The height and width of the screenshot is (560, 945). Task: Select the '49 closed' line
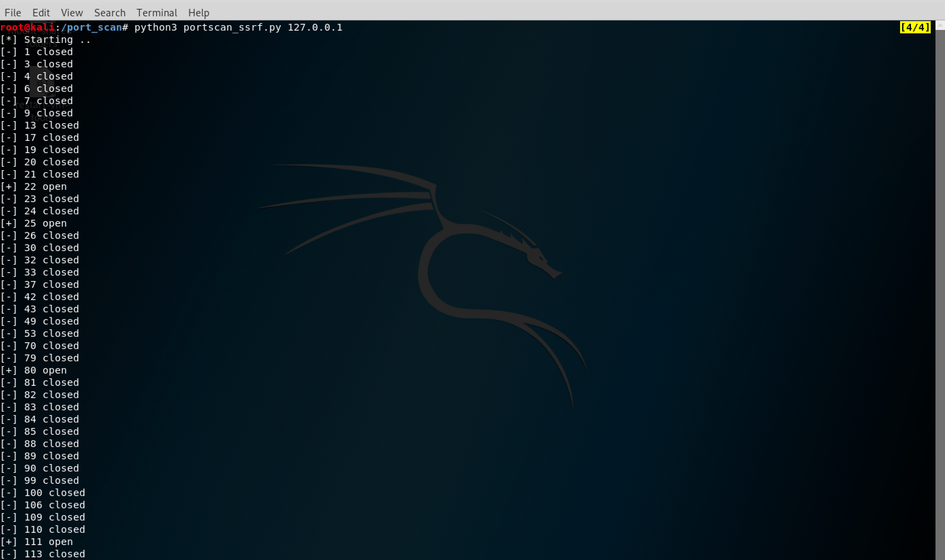39,322
